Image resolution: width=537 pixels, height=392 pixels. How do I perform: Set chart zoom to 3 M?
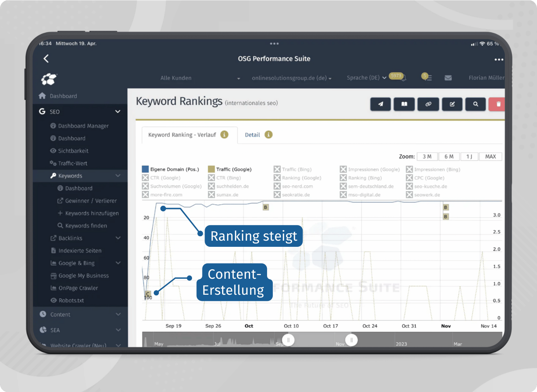[427, 156]
